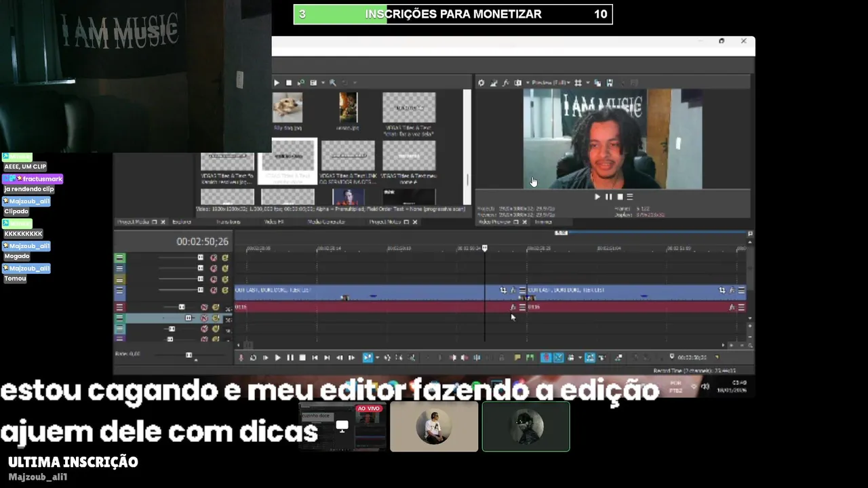Screen dimensions: 868x488
Task: Switch to Media Generators tab
Action: [x=326, y=222]
